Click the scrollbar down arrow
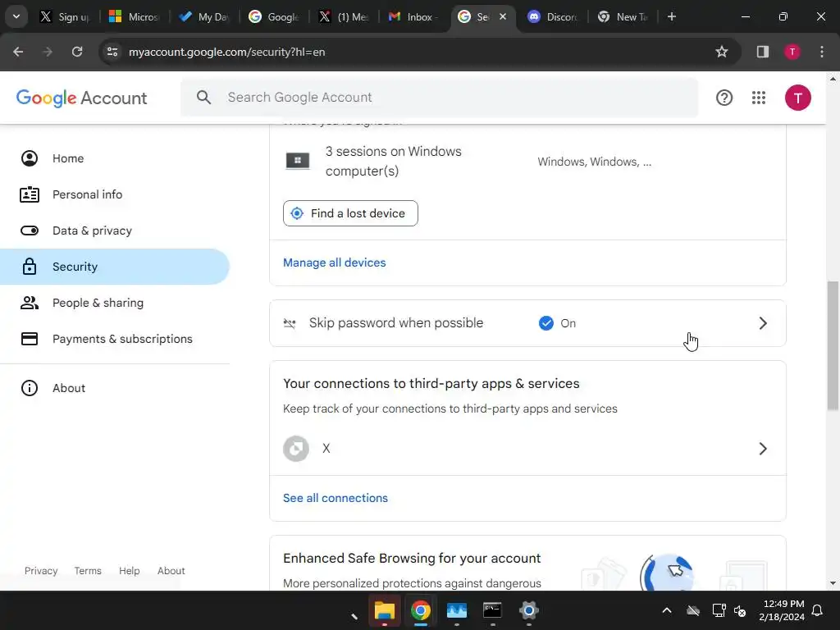Screen dimensions: 840x630 tap(833, 583)
